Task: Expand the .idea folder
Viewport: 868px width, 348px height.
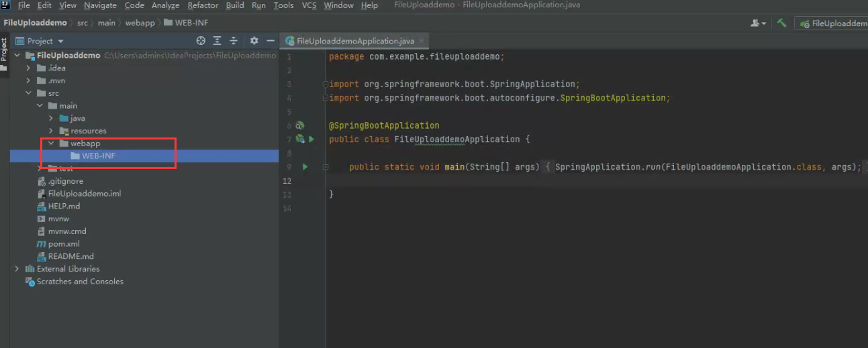Action: click(28, 68)
